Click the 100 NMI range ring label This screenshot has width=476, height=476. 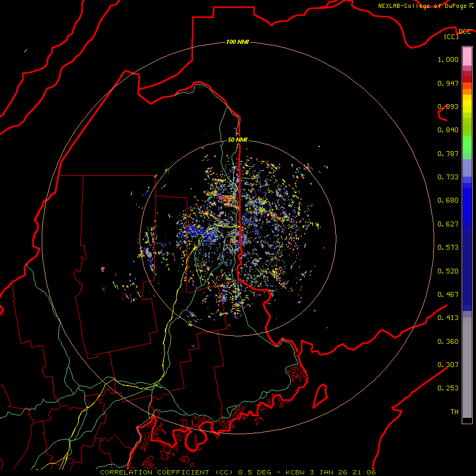237,42
